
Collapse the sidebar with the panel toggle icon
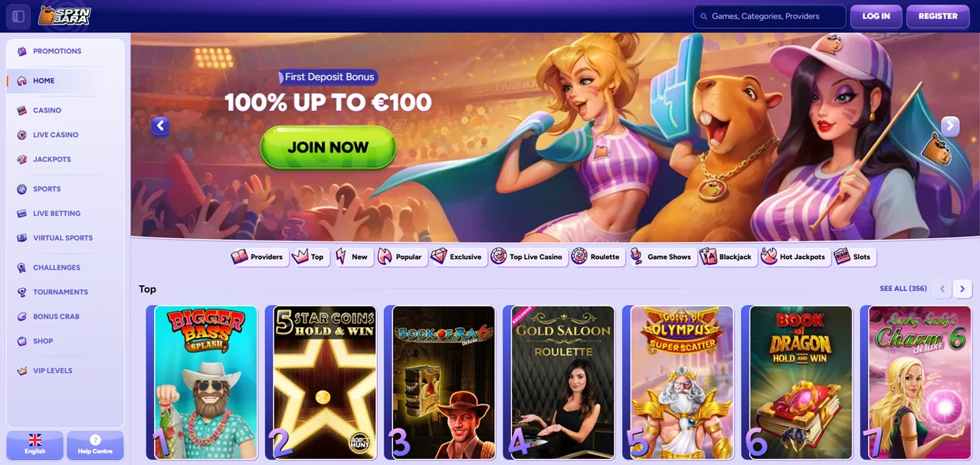pyautogui.click(x=18, y=16)
